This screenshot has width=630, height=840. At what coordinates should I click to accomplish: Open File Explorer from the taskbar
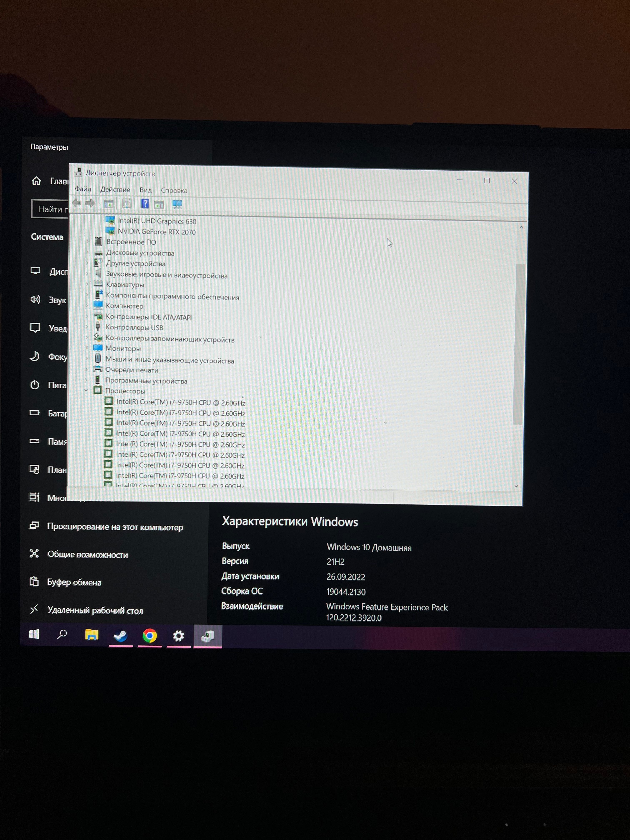coord(91,635)
